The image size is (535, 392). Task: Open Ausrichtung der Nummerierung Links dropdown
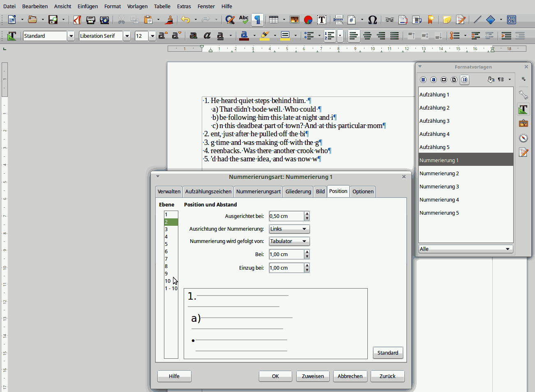pos(289,229)
